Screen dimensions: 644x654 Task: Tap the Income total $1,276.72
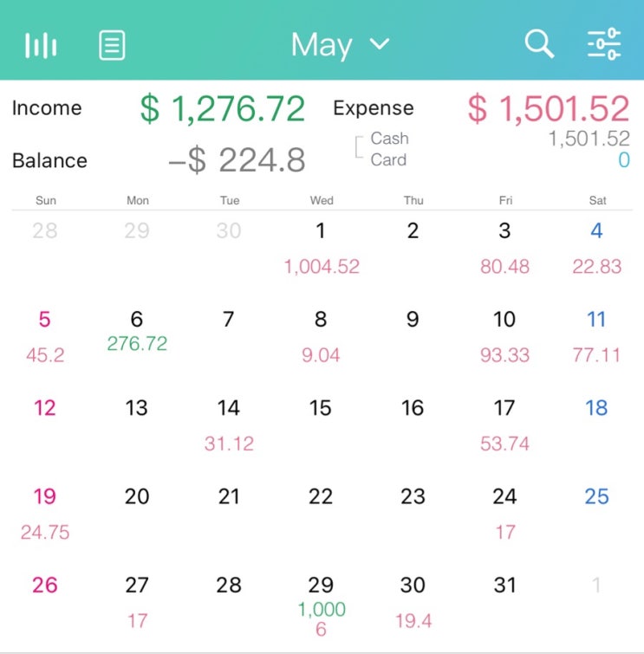(223, 108)
